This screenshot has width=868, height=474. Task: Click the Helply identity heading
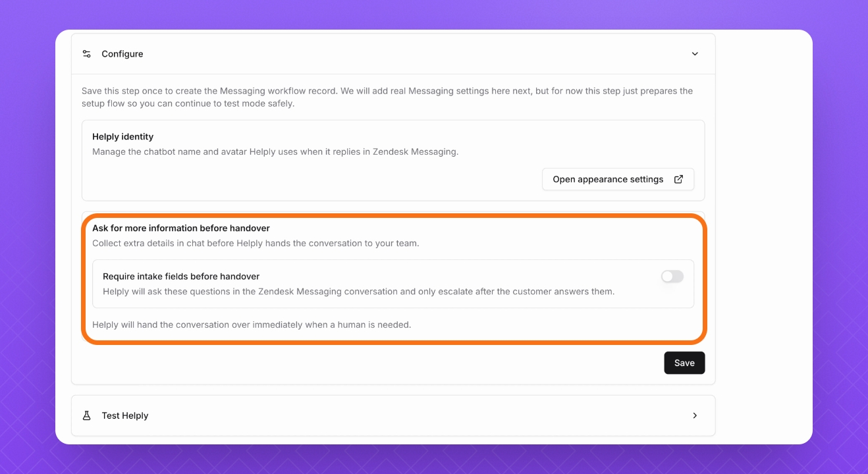[122, 137]
